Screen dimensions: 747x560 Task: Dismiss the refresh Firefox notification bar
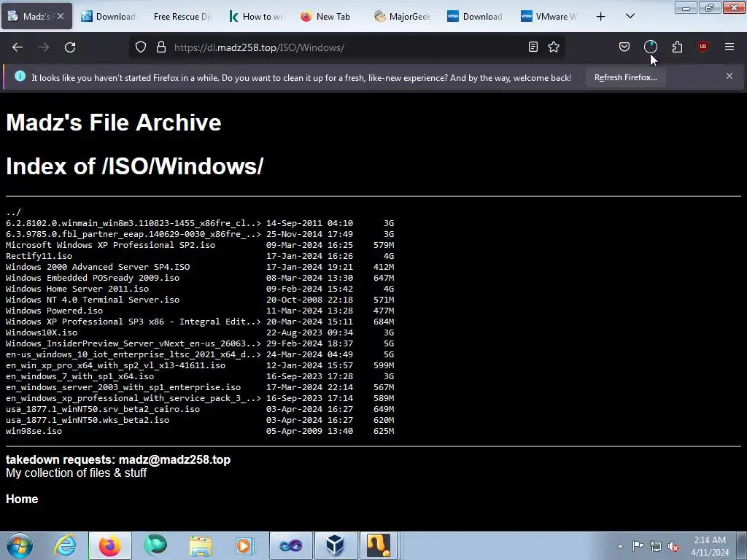(729, 76)
